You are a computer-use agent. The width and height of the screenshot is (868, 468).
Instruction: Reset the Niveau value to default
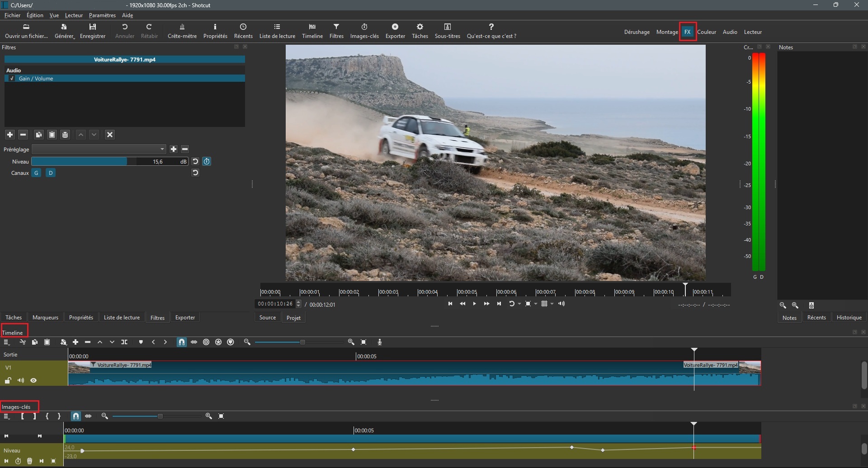click(x=195, y=161)
